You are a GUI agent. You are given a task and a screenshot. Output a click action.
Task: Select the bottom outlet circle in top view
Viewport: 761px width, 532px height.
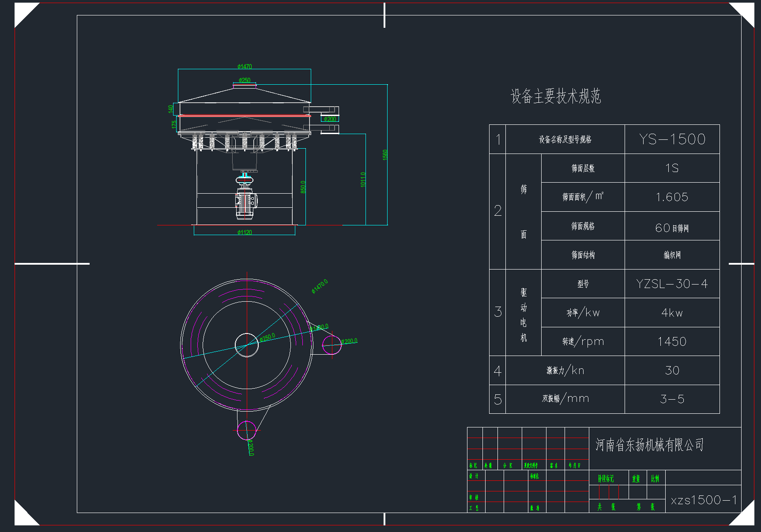tap(246, 431)
